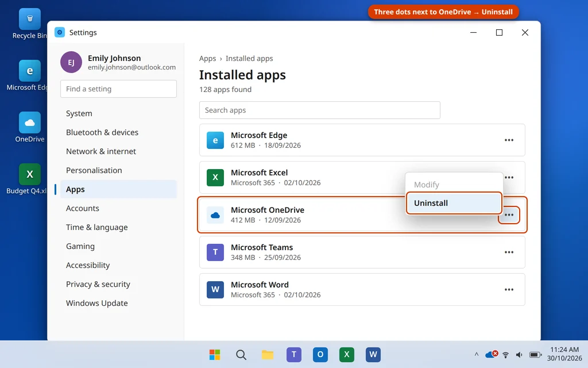Click the OneDrive sync error tray icon
588x368 pixels.
(492, 354)
